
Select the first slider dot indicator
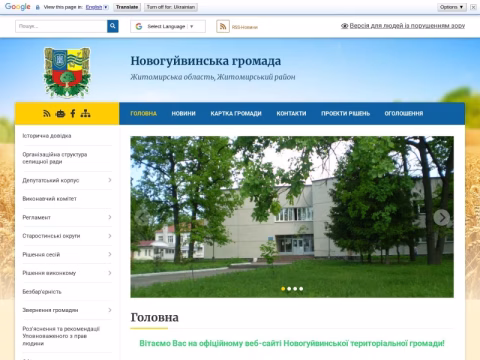coord(283,289)
